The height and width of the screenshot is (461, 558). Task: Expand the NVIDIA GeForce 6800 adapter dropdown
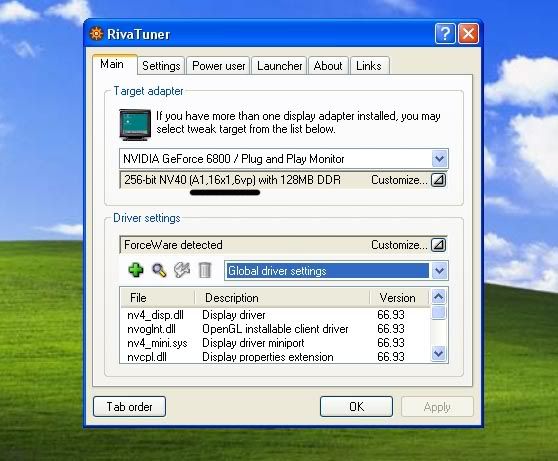[x=439, y=159]
